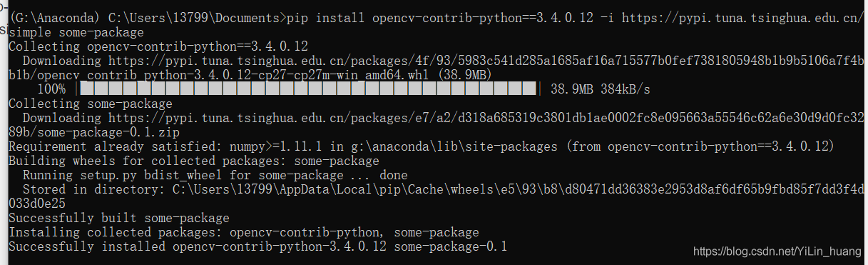Click the 'Stored in directory' cache path
Image resolution: width=868 pixels, height=265 pixels.
point(436,196)
